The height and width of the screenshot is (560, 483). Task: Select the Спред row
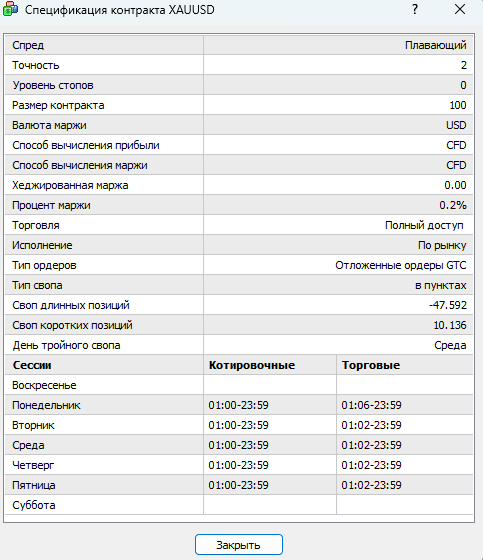[239, 45]
